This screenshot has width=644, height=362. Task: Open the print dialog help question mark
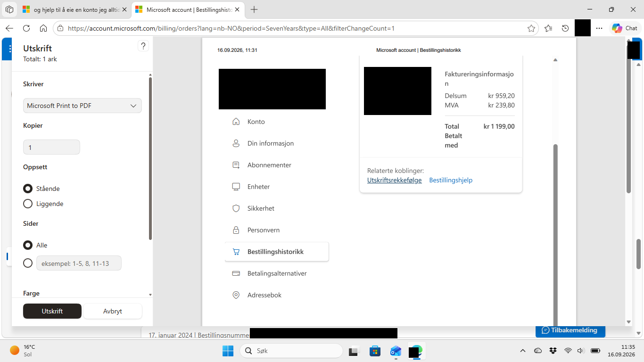click(144, 46)
